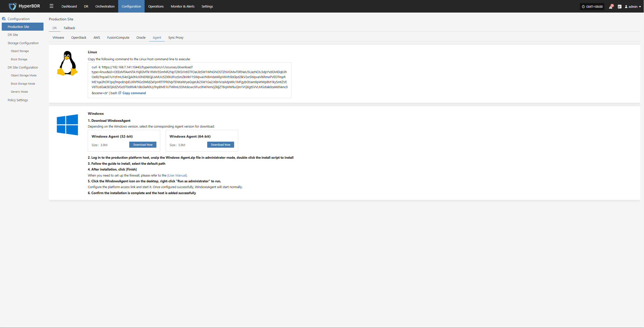644x328 pixels.
Task: Select the Sync Proxy tab
Action: [176, 38]
